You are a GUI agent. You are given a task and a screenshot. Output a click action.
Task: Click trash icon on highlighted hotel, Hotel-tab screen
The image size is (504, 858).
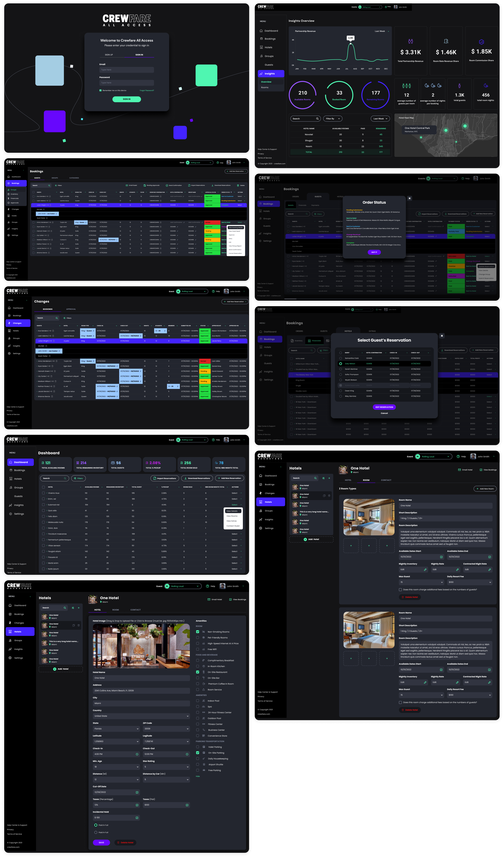tap(79, 625)
